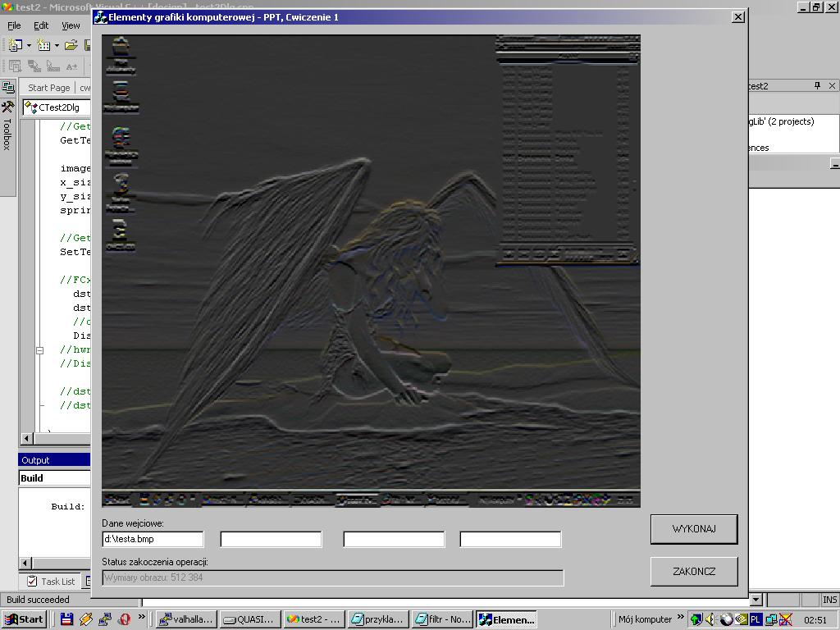This screenshot has height=630, width=840.
Task: Switch to the Start Page tab
Action: (48, 88)
